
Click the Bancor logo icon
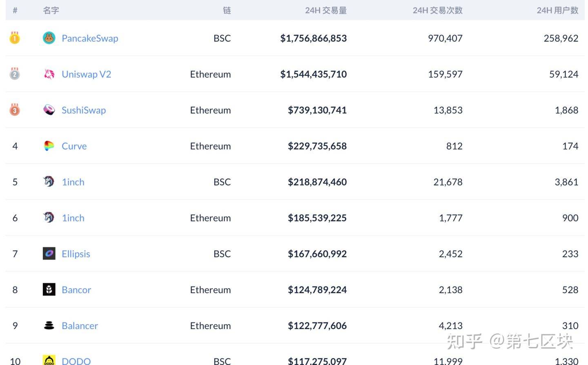(x=49, y=290)
